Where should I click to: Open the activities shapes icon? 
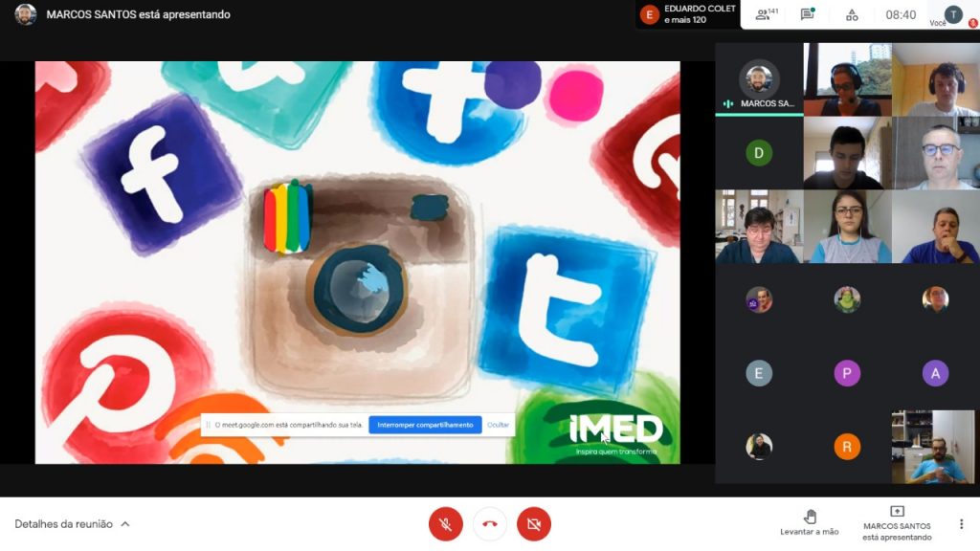852,15
